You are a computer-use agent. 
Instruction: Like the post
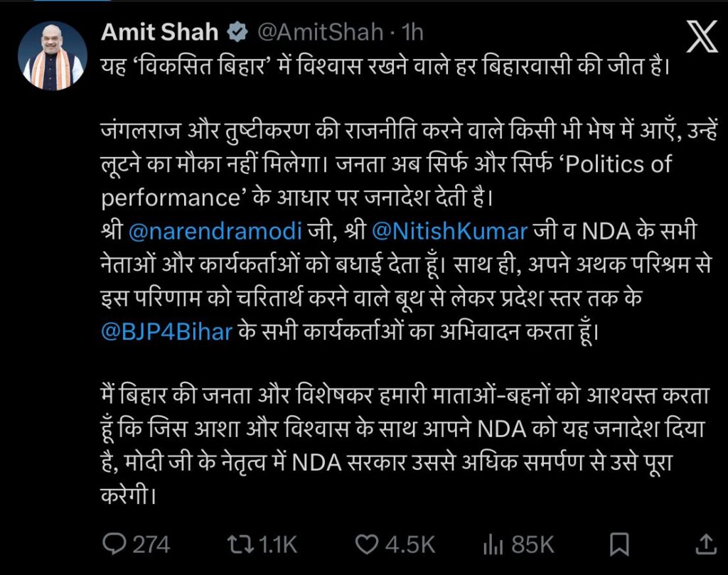tap(367, 544)
